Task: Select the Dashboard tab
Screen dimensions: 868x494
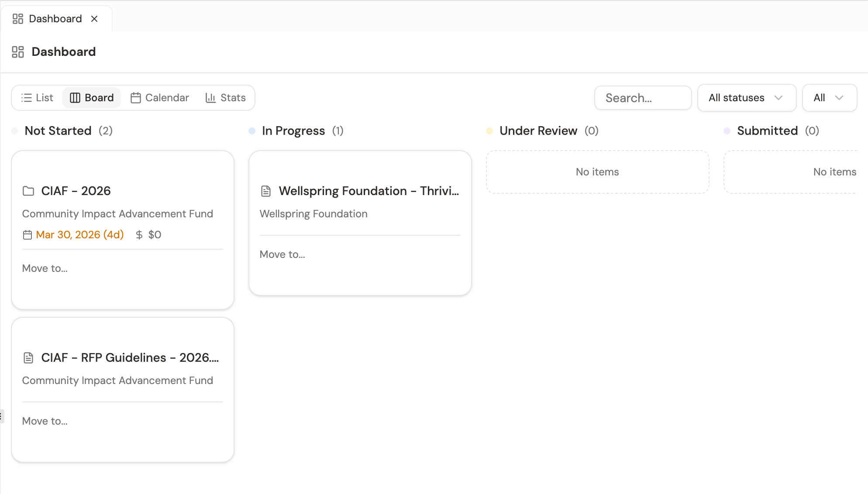Action: (55, 18)
